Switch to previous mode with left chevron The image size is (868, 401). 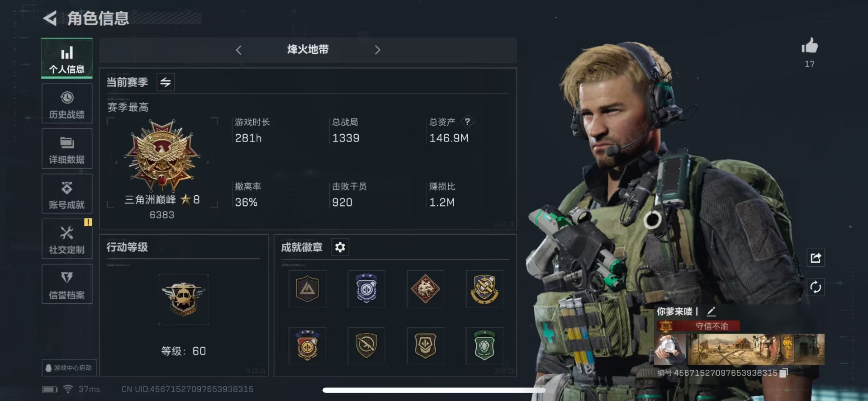point(239,50)
